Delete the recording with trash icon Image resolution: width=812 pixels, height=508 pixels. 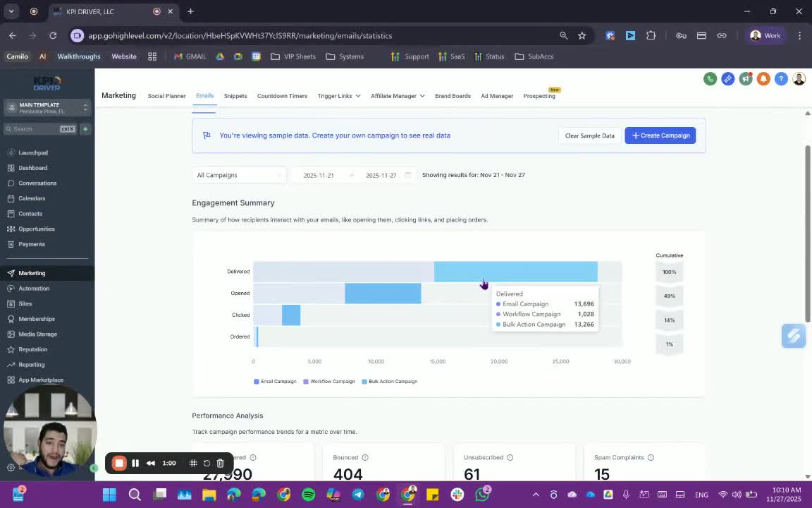(x=220, y=464)
